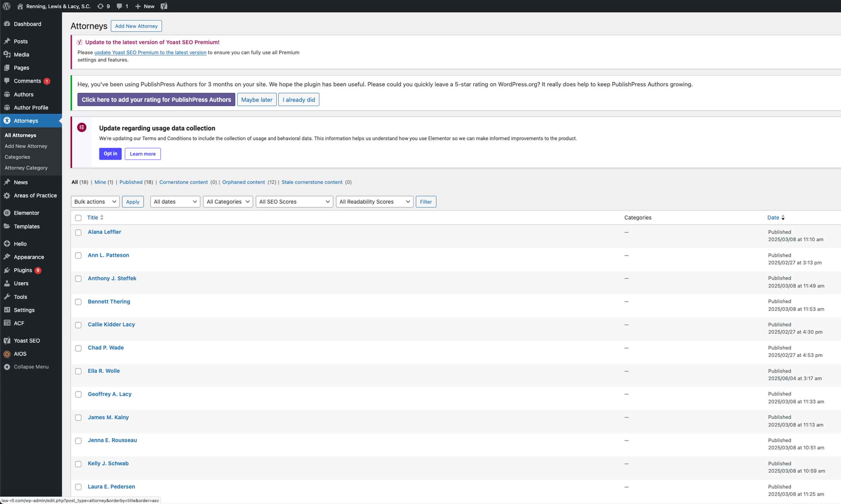The width and height of the screenshot is (841, 504).
Task: Click the Elementor sidebar icon
Action: point(7,213)
